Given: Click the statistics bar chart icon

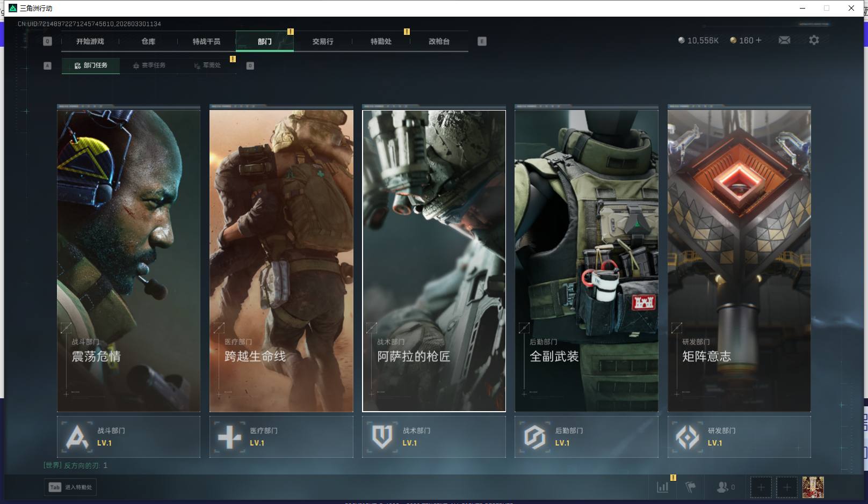Looking at the screenshot, I should tap(663, 487).
